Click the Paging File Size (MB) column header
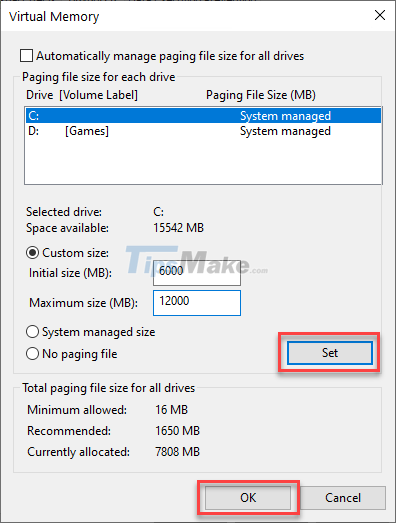 [x=261, y=95]
